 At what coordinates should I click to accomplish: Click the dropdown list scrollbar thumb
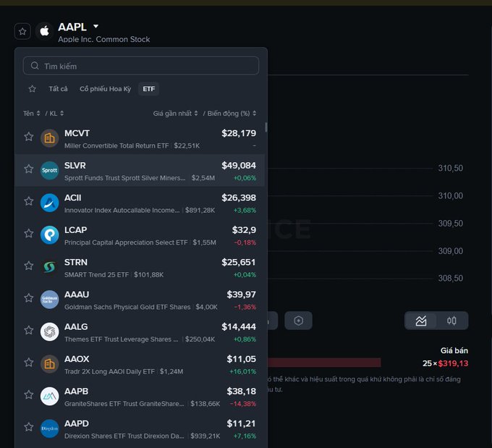(x=266, y=127)
